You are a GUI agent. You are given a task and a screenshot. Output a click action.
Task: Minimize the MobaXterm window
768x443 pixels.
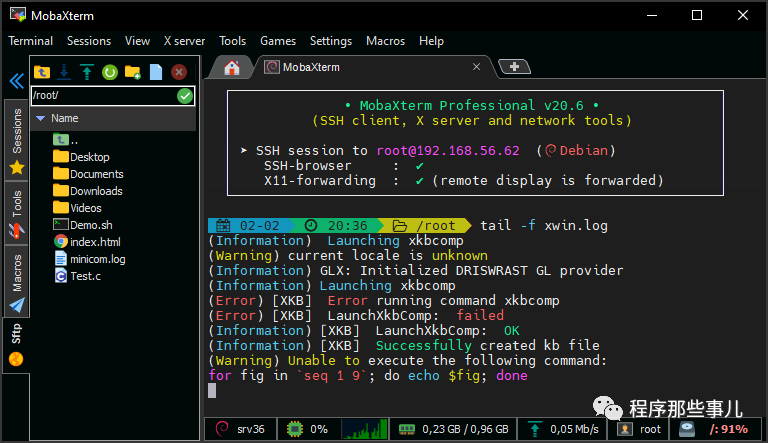point(651,16)
